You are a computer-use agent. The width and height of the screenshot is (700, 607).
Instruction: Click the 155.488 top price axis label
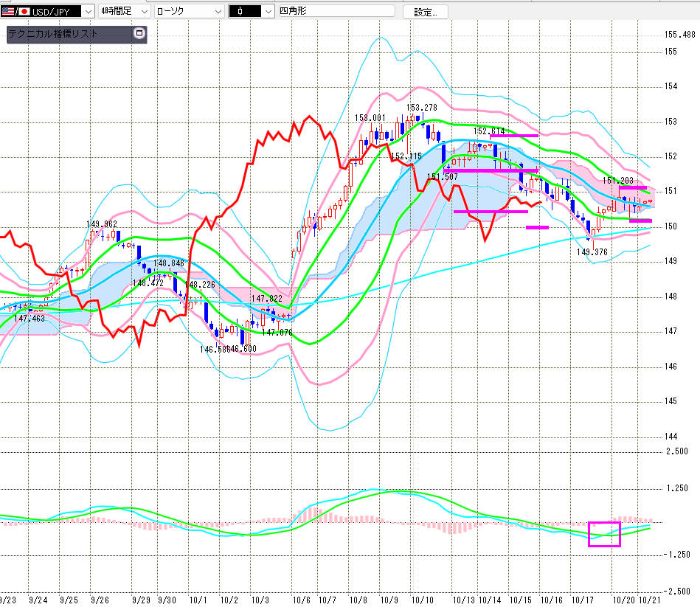pos(679,35)
